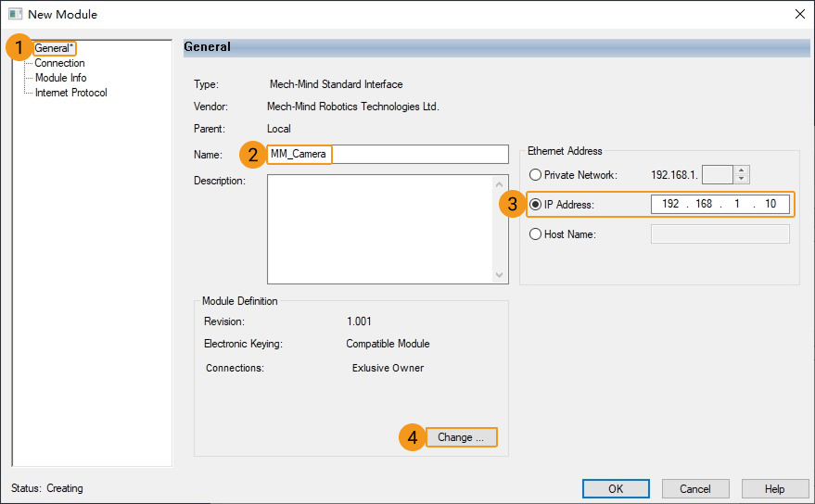Decrease Private Network value with down arrow

click(x=741, y=179)
